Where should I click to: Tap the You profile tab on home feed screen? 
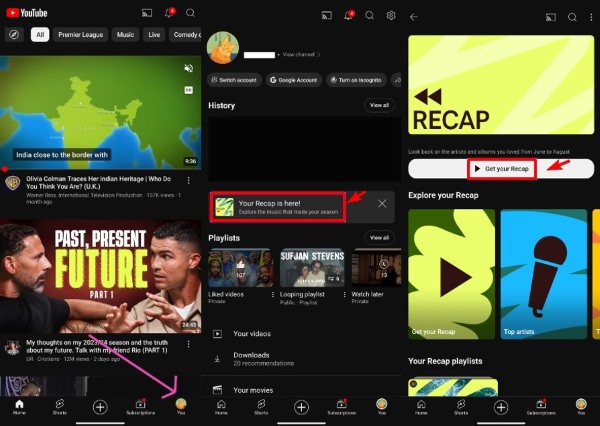pyautogui.click(x=181, y=407)
